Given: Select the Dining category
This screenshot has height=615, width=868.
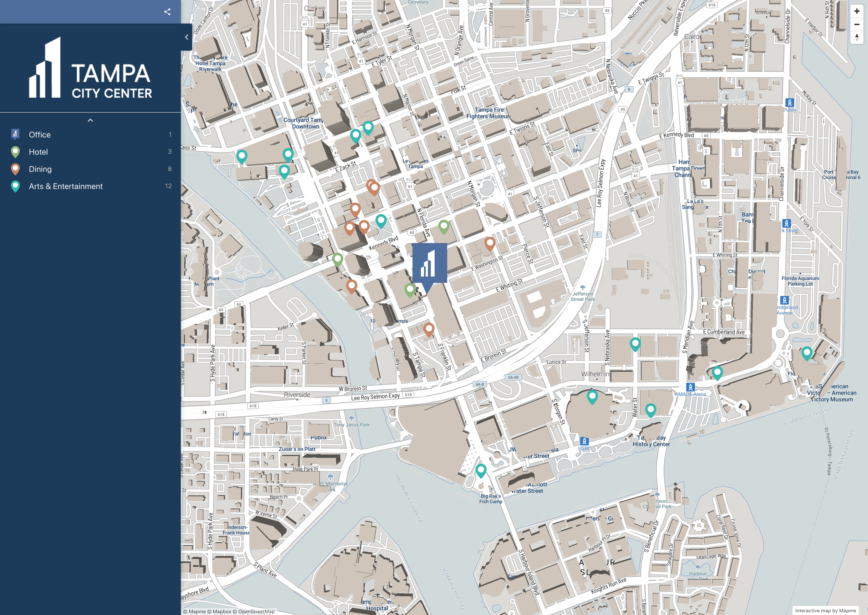Looking at the screenshot, I should pos(91,169).
